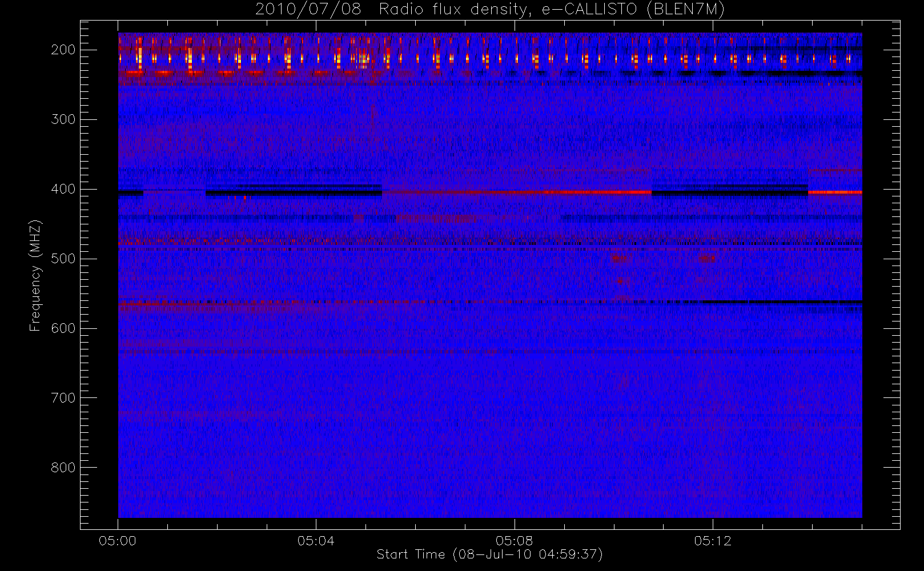This screenshot has height=571, width=924.
Task: Click the 400 frequency tick label
Action: [x=63, y=189]
